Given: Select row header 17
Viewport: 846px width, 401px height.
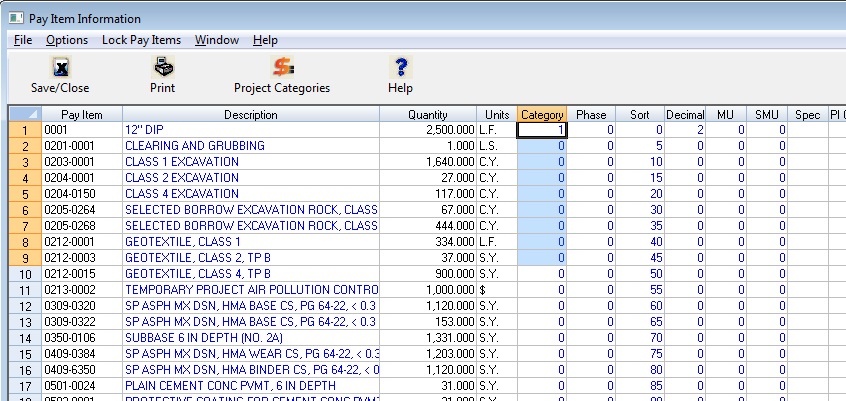Looking at the screenshot, I should point(25,386).
